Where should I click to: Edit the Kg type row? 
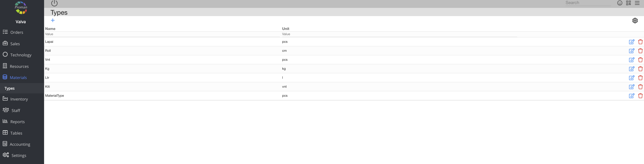631,69
